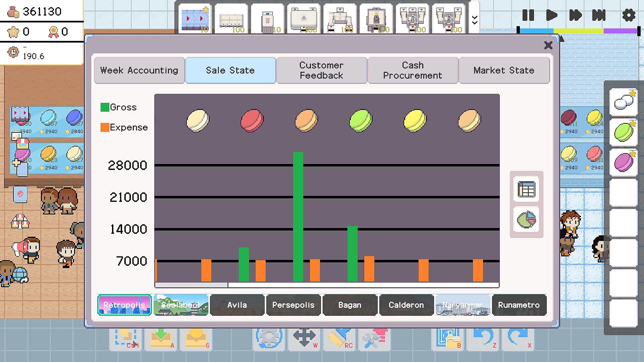Close the Sale State report window
644x362 pixels.
548,45
